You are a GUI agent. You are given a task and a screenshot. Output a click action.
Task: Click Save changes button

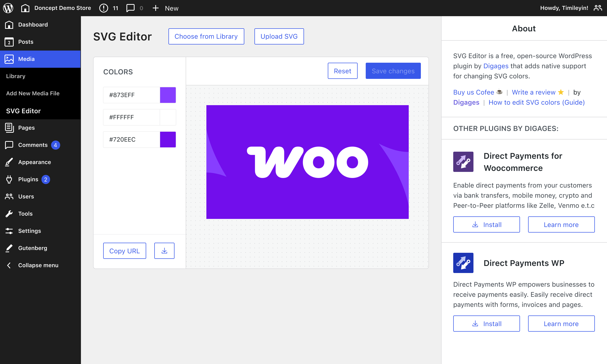[393, 71]
